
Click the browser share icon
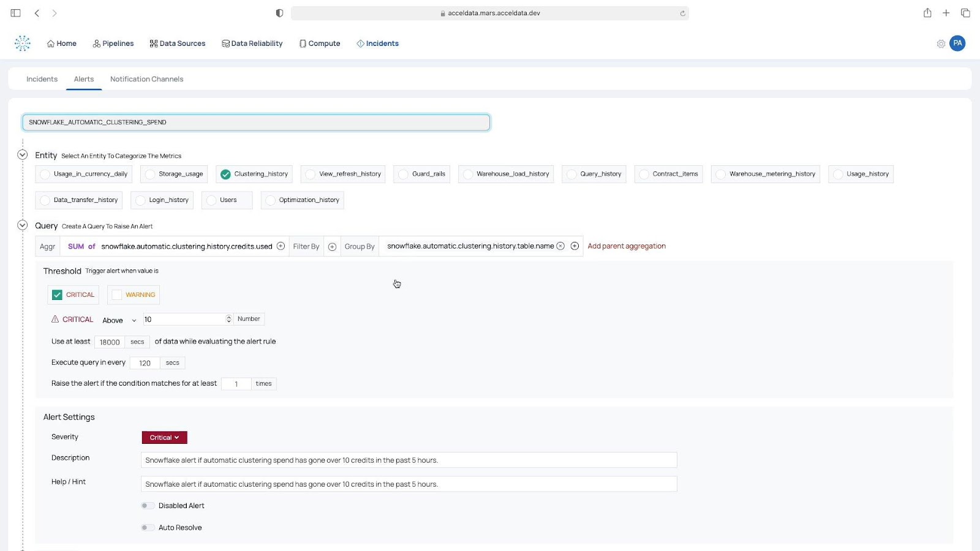click(927, 13)
